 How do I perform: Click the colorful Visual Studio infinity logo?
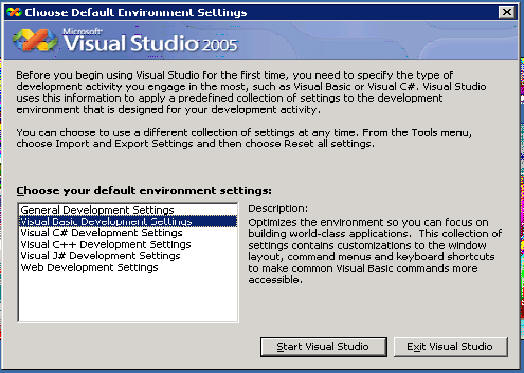click(x=35, y=40)
